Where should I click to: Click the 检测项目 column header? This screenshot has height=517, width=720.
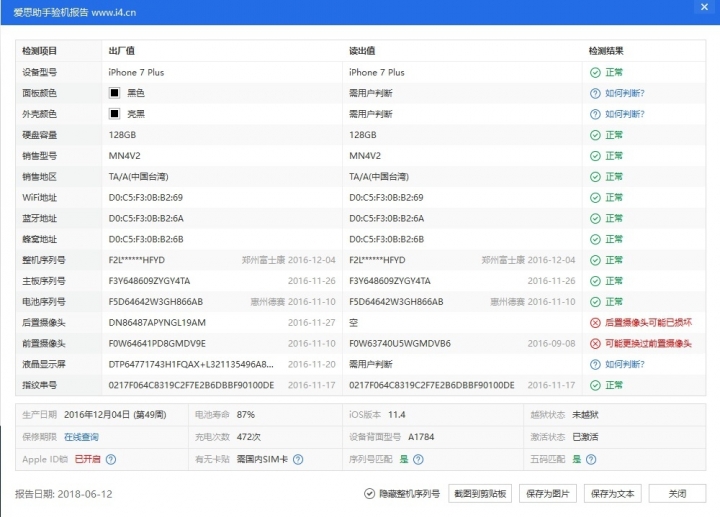pos(39,51)
